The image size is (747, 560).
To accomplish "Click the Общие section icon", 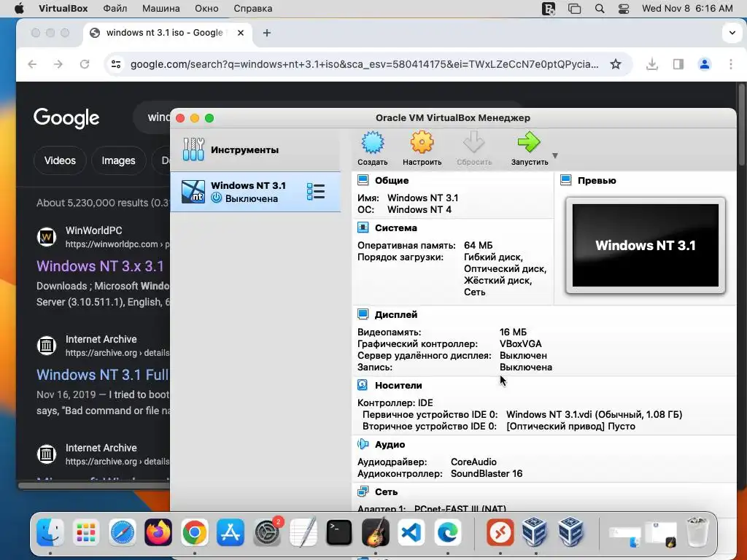I will coord(363,180).
